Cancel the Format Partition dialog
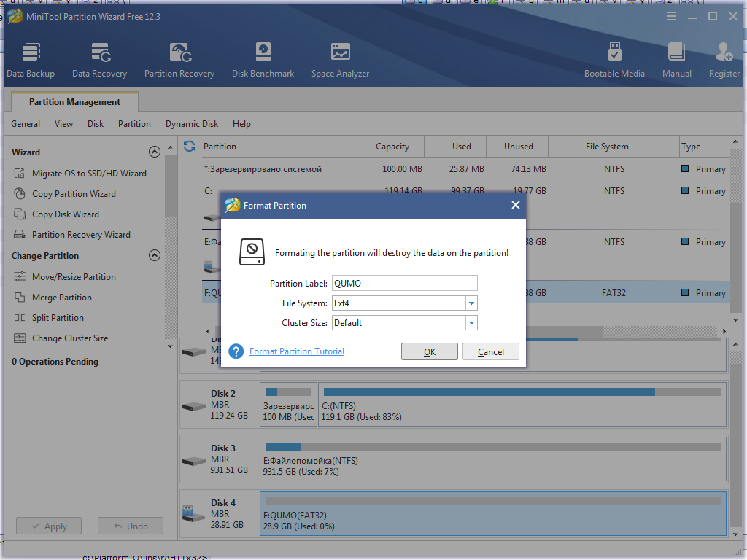 tap(491, 352)
